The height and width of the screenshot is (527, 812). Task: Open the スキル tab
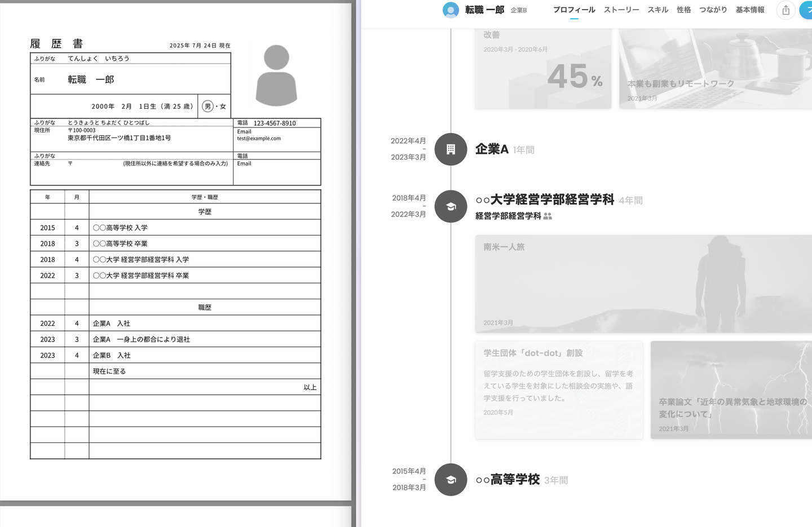658,10
